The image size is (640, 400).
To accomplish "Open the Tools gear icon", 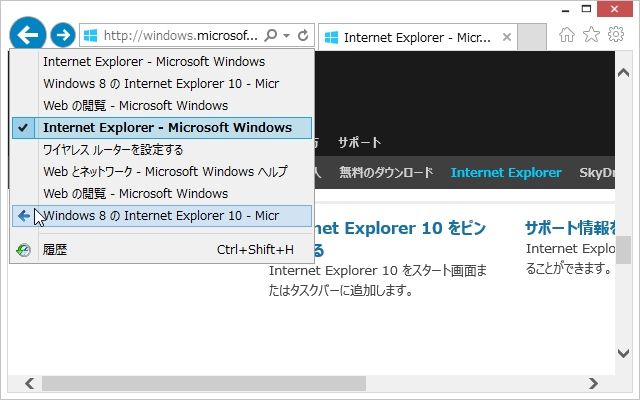I will coord(616,34).
